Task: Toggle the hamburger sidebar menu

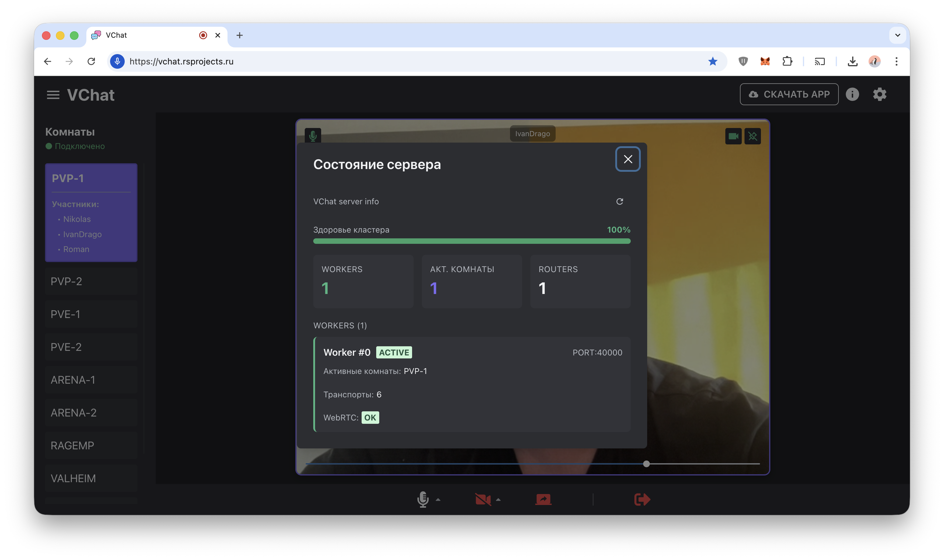Action: point(53,95)
